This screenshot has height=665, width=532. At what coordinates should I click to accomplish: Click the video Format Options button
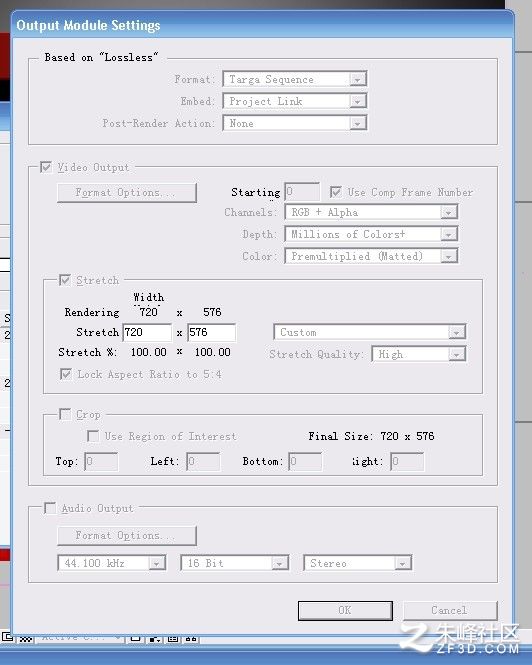(x=127, y=193)
